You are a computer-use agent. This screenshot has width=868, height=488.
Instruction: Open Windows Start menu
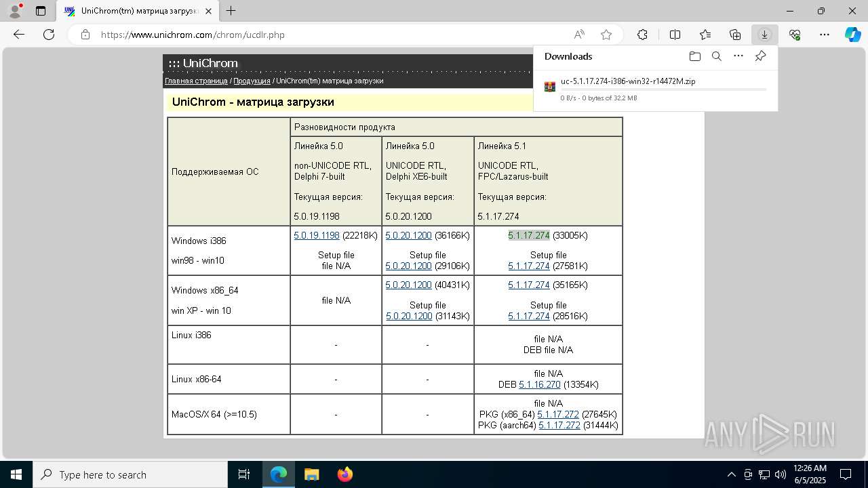click(16, 474)
